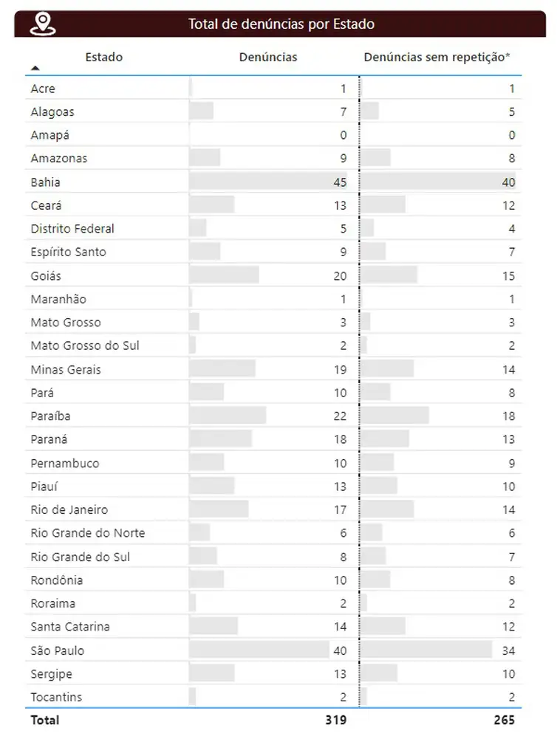The width and height of the screenshot is (557, 756).
Task: Click the total denúncias value 319
Action: tap(335, 720)
